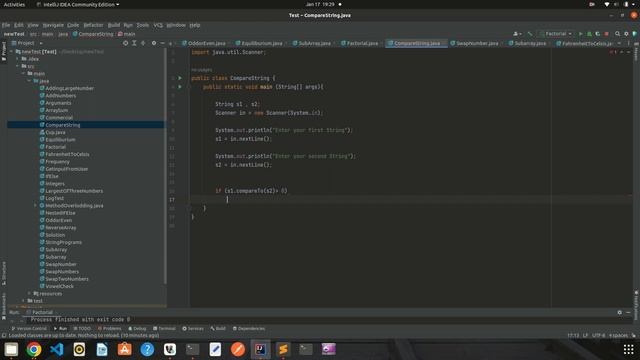
Task: Open the Refactor menu
Action: pyautogui.click(x=93, y=25)
